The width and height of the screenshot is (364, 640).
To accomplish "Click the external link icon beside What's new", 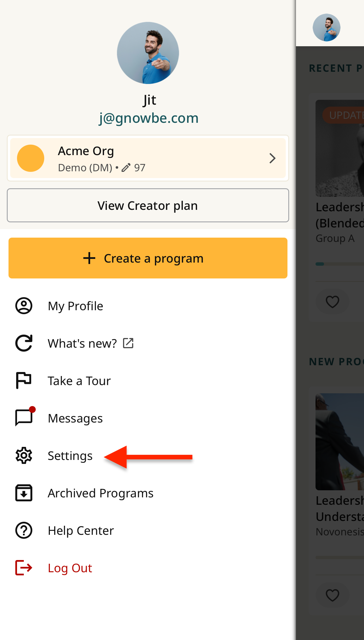I will tap(128, 343).
